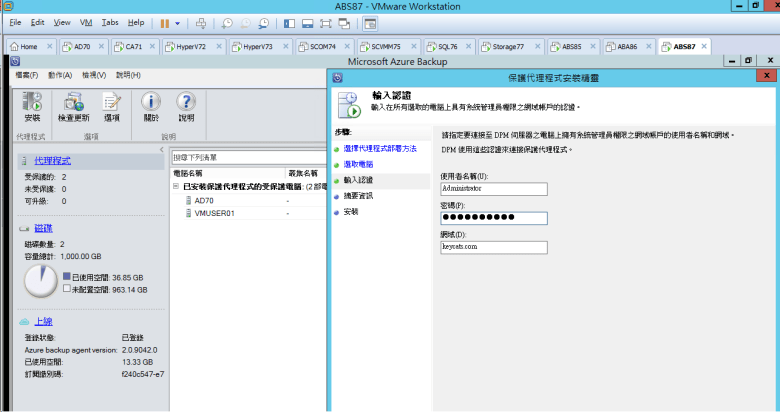Open 選項 (Options) from the ribbon

(112, 105)
